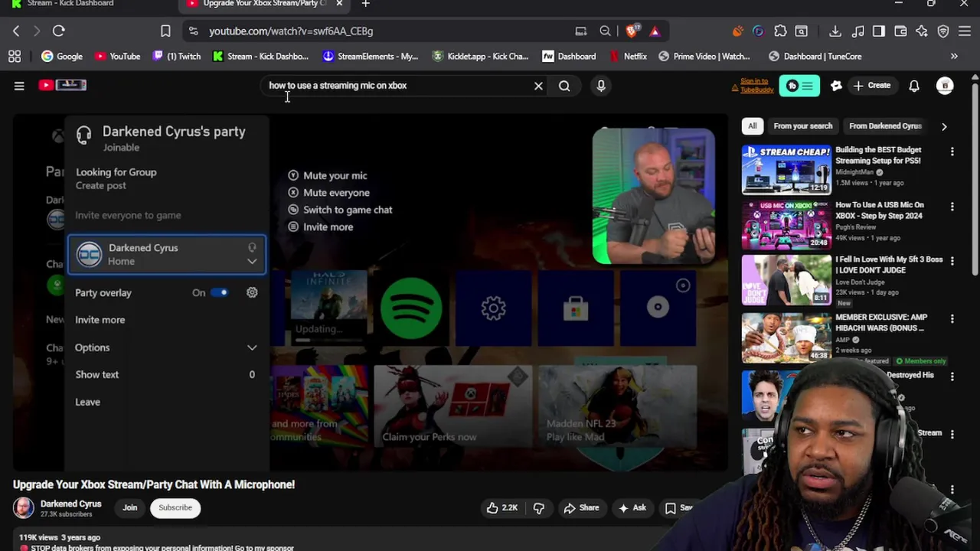Dislike the video with thumbs down

tap(539, 508)
